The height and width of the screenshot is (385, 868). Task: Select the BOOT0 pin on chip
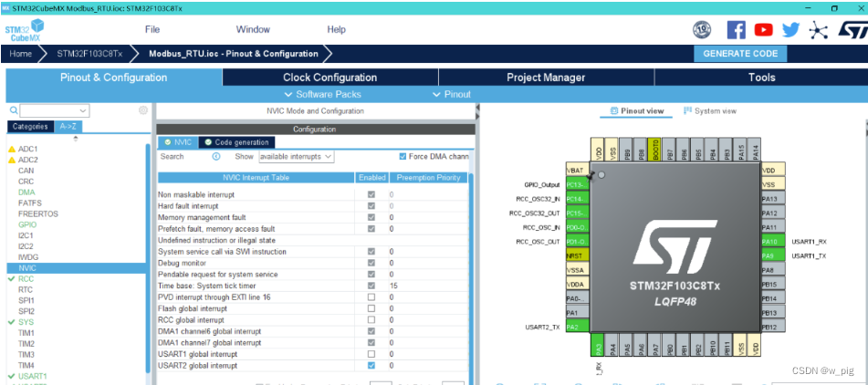coord(654,150)
